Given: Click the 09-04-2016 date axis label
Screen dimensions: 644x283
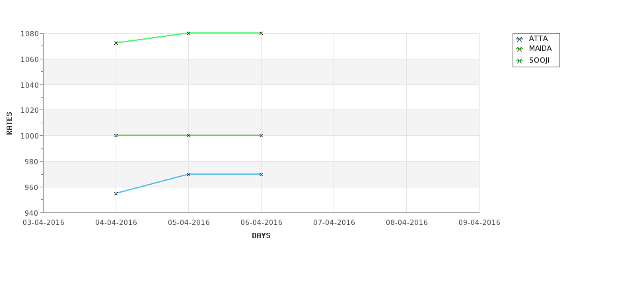Looking at the screenshot, I should (480, 223).
